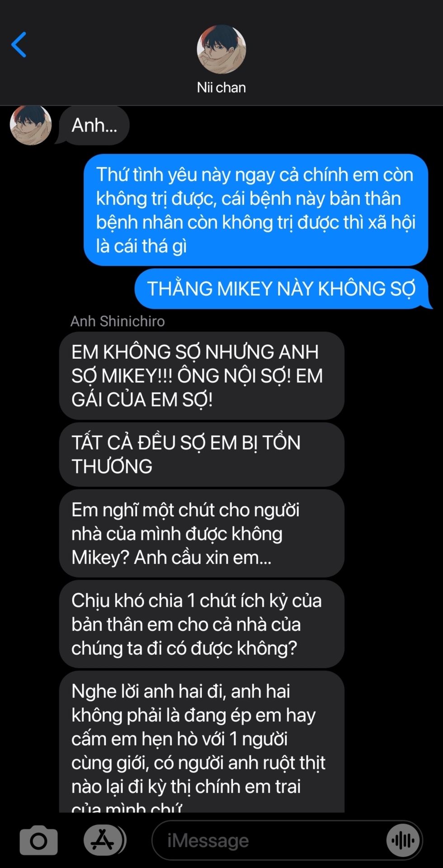The width and height of the screenshot is (443, 868).
Task: Tap the 'EM KHÔNG SỢ NHƯNG ANH' bubble
Action: coord(202,376)
